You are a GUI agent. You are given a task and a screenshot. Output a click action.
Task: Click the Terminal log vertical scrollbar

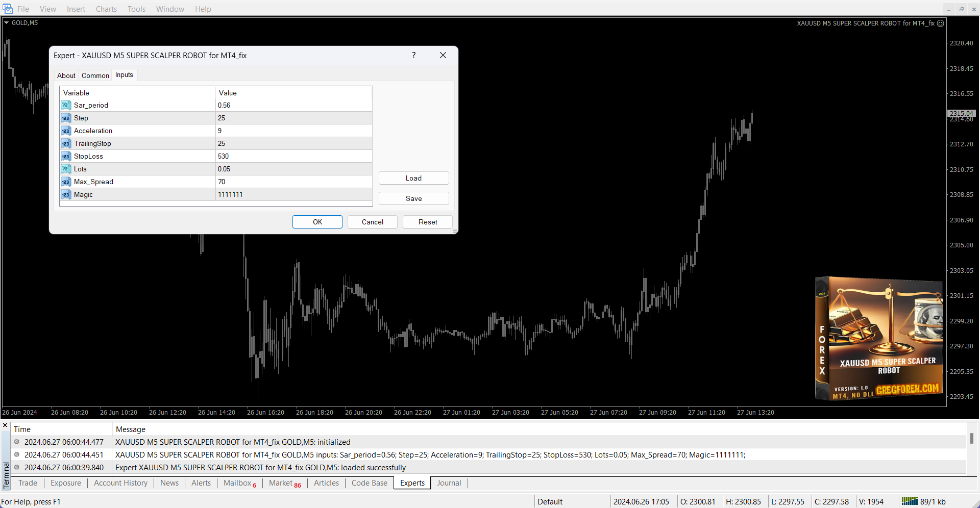971,439
